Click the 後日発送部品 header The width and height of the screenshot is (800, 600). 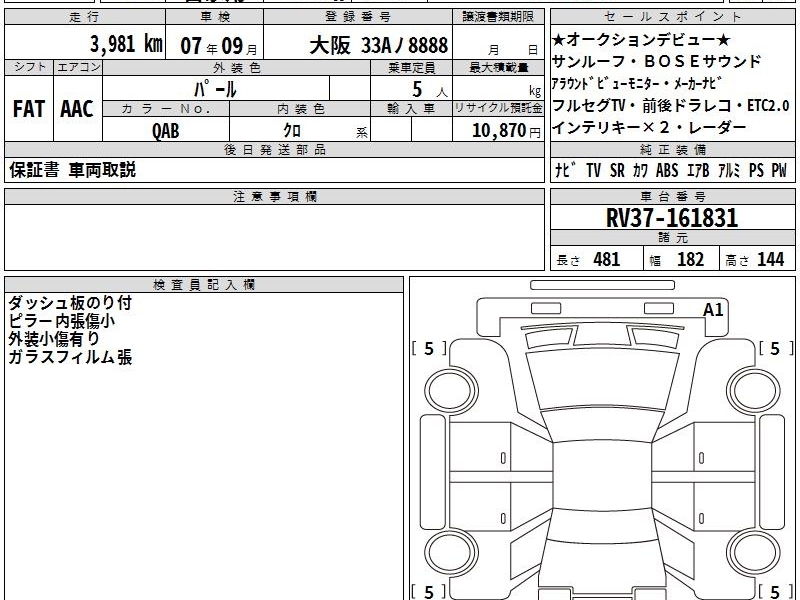point(274,149)
